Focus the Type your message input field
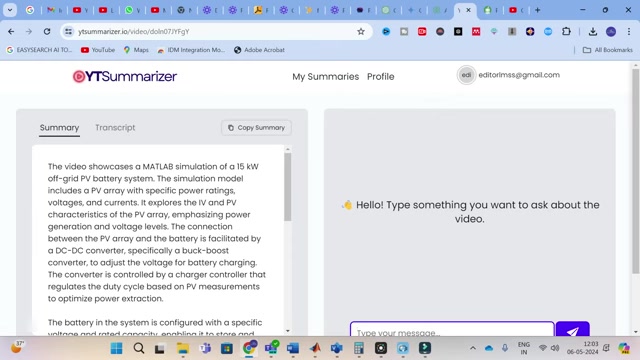 coord(452,330)
